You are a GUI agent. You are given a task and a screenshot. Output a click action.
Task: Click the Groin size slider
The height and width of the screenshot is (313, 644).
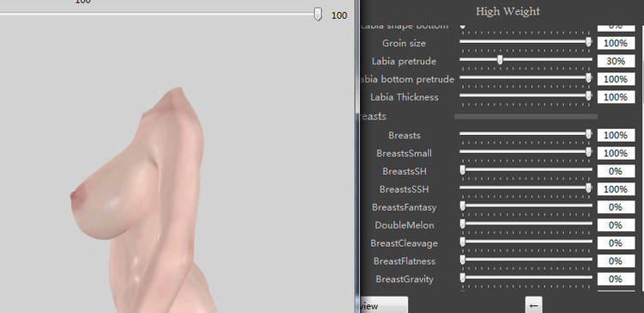point(526,42)
